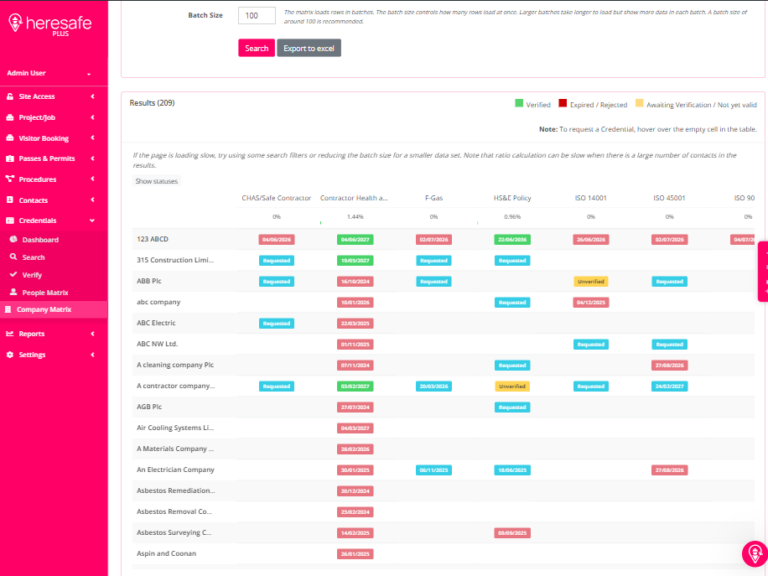768x576 pixels.
Task: Expand the Project/Job chevron
Action: pyautogui.click(x=93, y=118)
